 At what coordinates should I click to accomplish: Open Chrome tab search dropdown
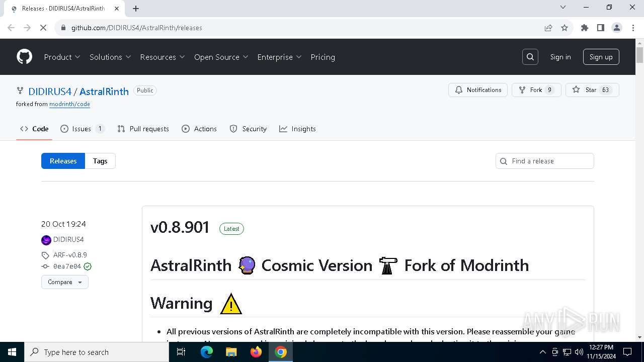tap(563, 8)
